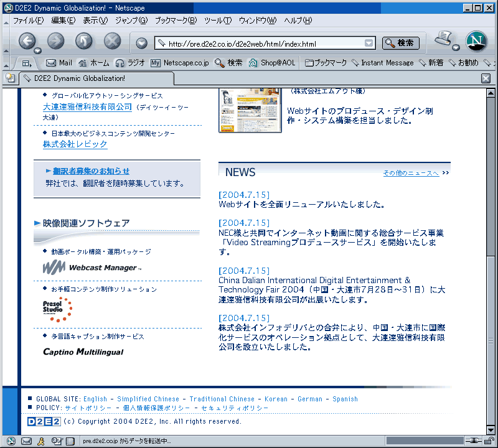Click the Mail toolbar shortcut

click(59, 63)
